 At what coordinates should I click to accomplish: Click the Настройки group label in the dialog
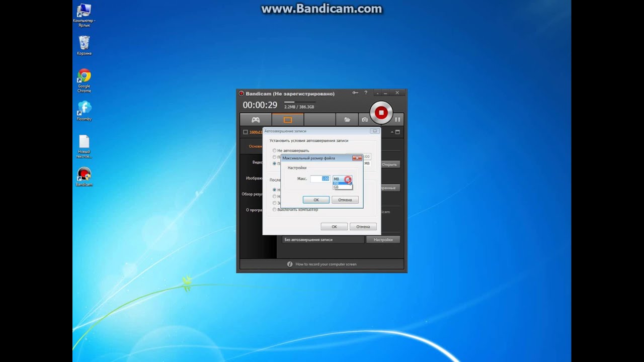tap(297, 168)
